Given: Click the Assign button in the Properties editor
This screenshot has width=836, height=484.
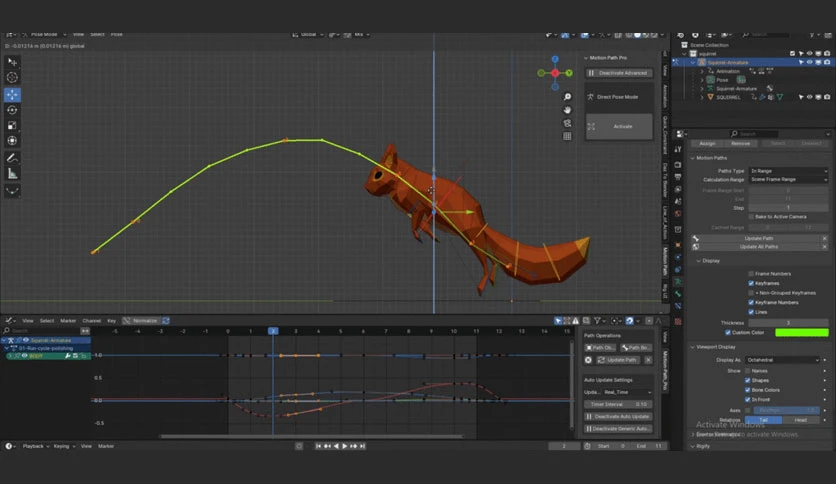Looking at the screenshot, I should [708, 143].
